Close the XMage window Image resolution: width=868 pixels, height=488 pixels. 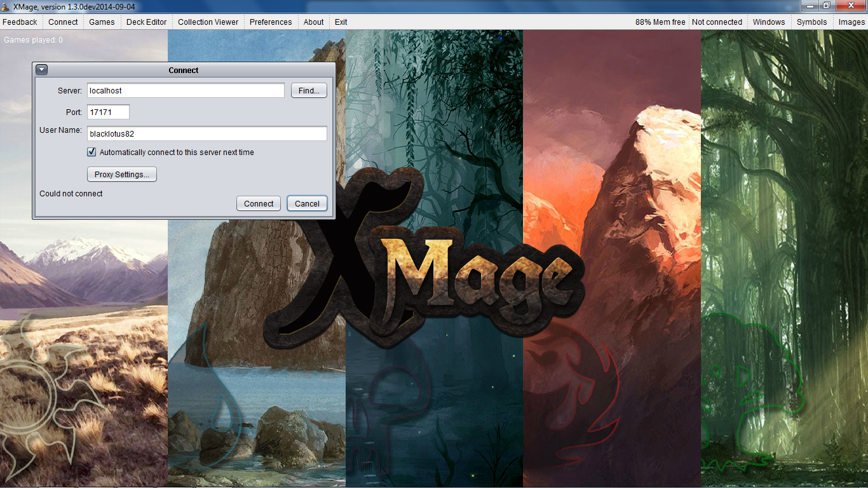pos(850,6)
